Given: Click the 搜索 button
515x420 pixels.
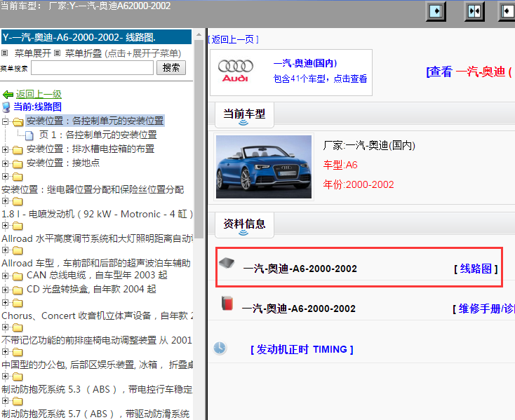Looking at the screenshot, I should 171,67.
